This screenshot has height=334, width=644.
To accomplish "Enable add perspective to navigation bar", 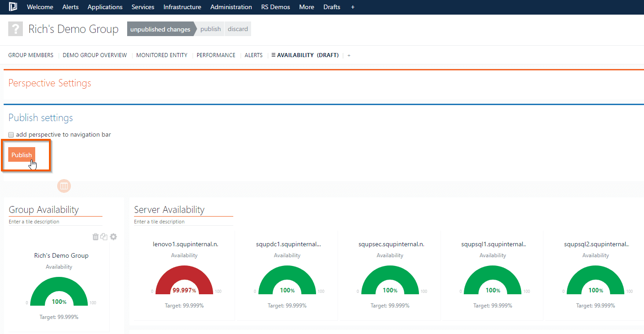I will (11, 135).
